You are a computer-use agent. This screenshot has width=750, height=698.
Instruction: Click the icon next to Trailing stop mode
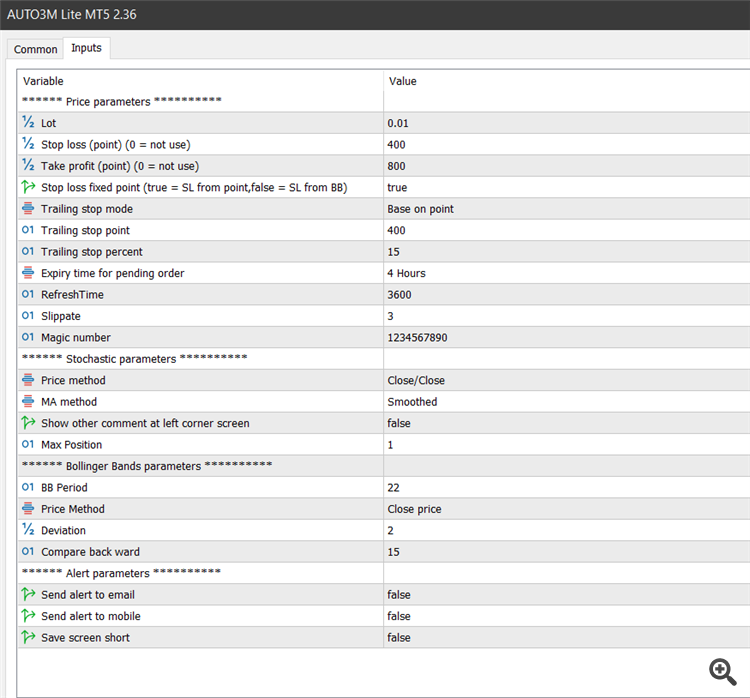[28, 209]
